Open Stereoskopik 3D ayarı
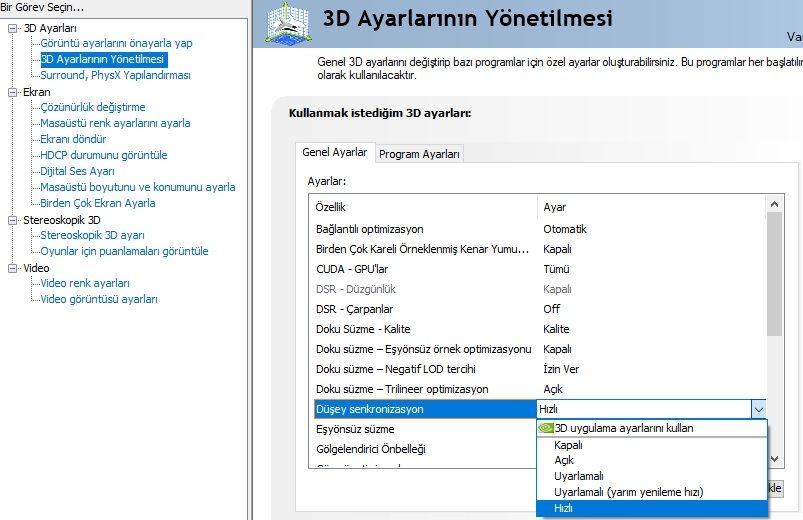This screenshot has width=803, height=520. pyautogui.click(x=92, y=235)
